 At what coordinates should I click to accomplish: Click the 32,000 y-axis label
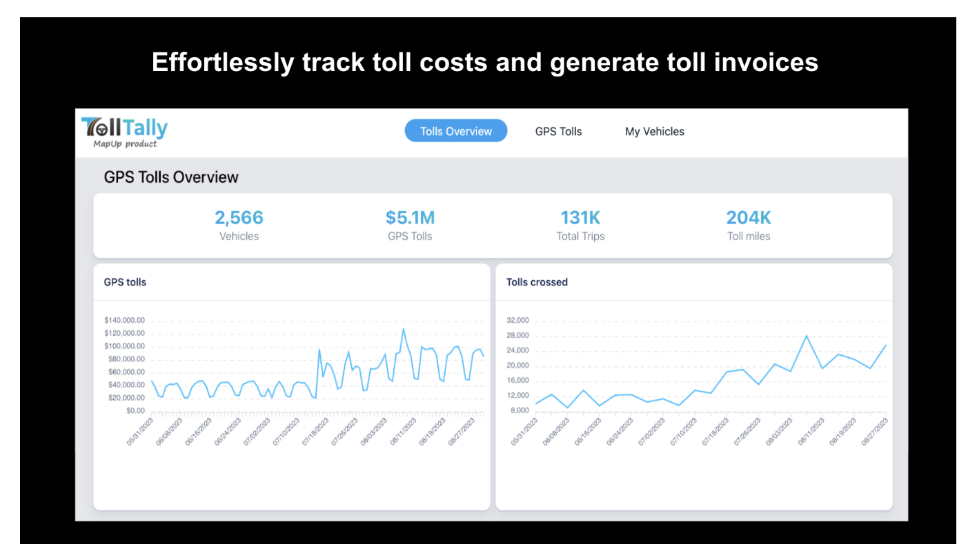tap(517, 320)
